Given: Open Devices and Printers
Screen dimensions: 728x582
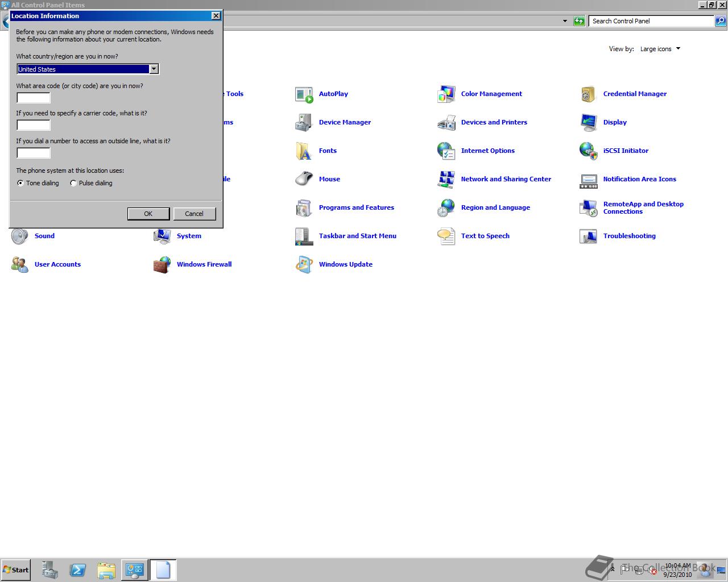Looking at the screenshot, I should coord(482,122).
